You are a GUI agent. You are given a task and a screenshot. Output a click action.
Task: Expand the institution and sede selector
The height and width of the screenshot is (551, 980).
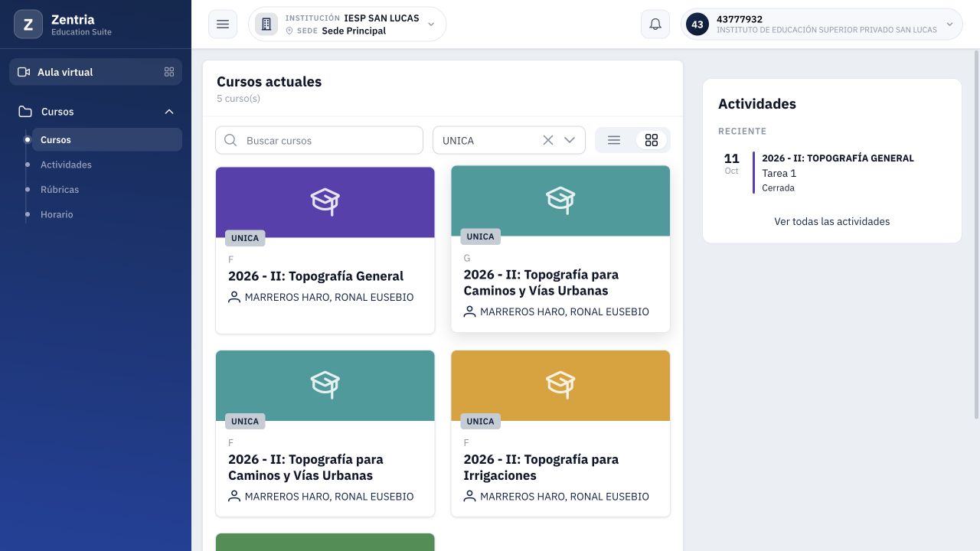431,24
